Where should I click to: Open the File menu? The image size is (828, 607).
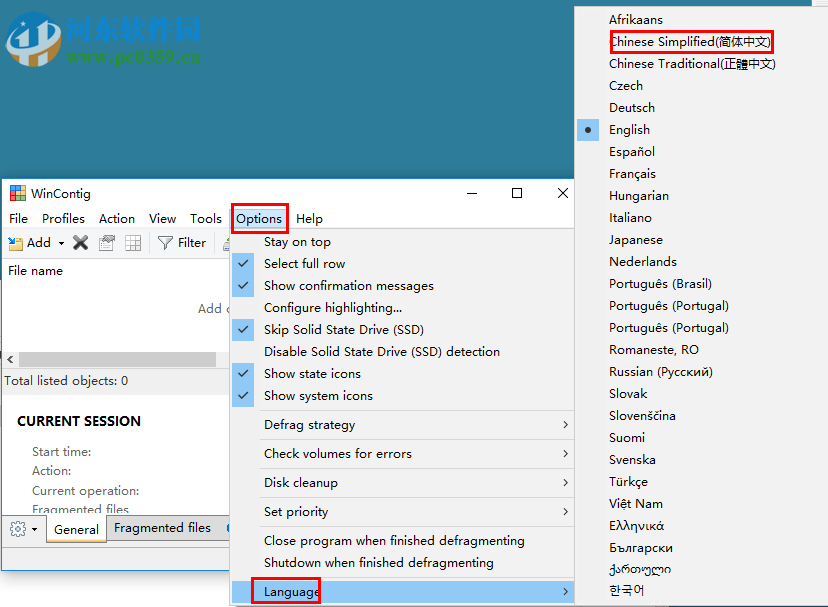(18, 219)
